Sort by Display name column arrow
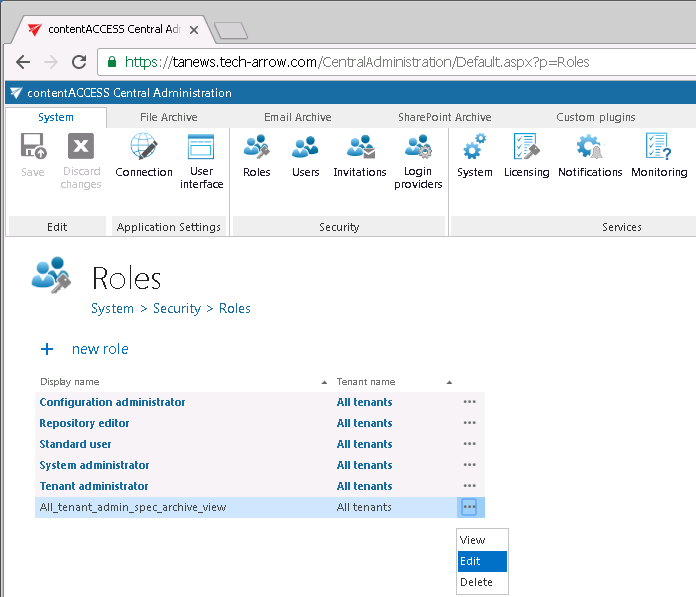696x597 pixels. click(x=324, y=382)
